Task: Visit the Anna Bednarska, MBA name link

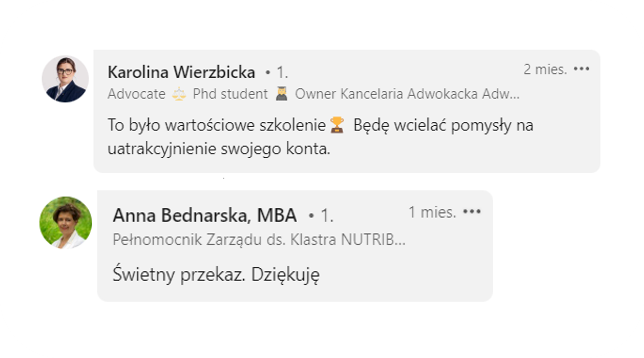Action: [205, 215]
